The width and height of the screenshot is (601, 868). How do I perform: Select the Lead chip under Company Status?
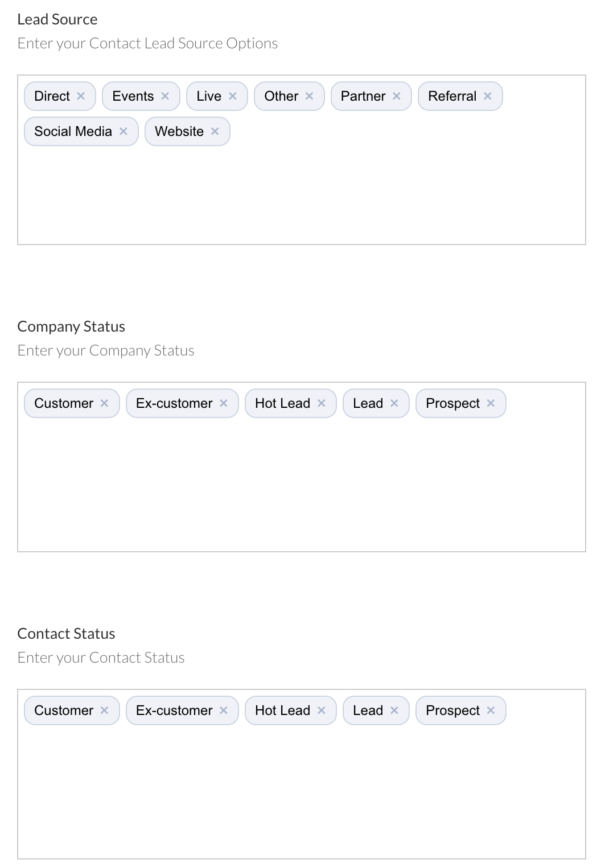click(367, 403)
